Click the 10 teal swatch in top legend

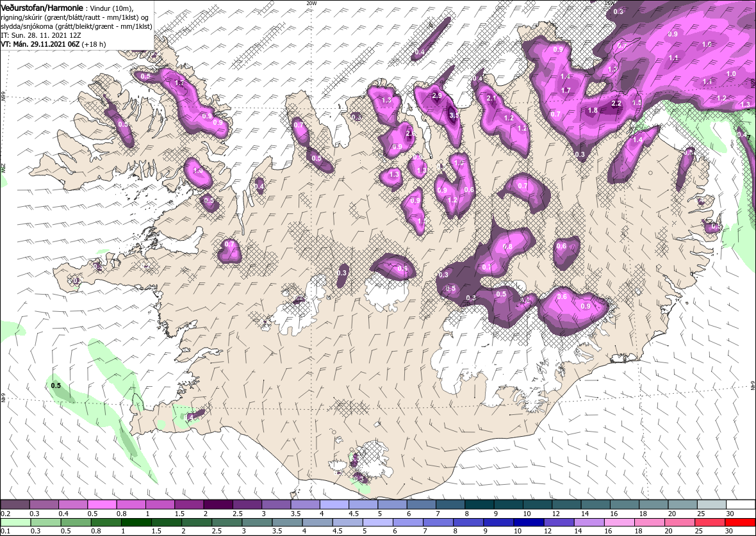(x=538, y=504)
